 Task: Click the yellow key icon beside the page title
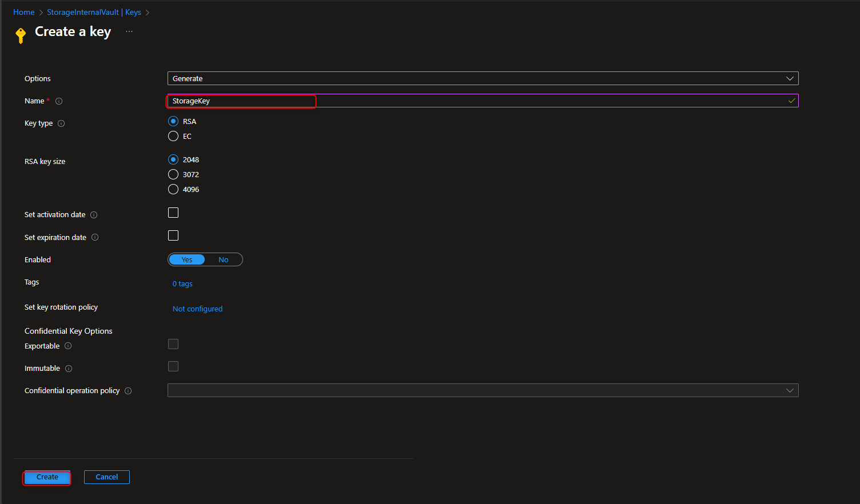(21, 35)
